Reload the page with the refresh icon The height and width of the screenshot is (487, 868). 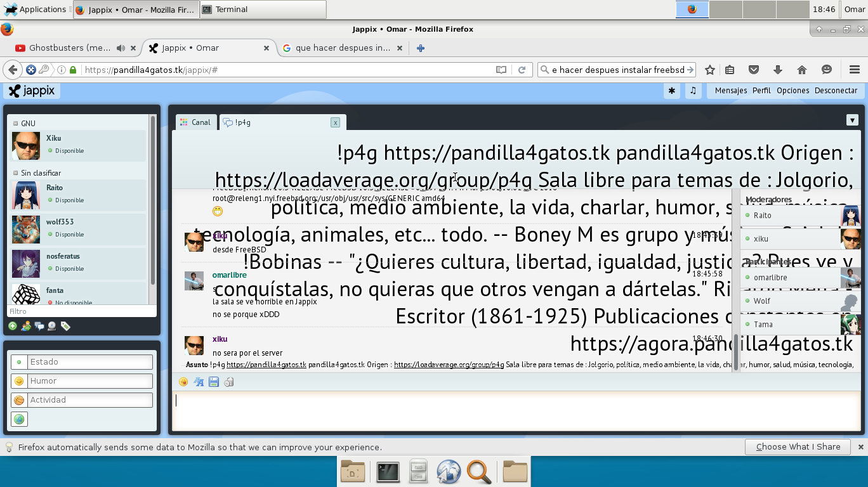(522, 70)
